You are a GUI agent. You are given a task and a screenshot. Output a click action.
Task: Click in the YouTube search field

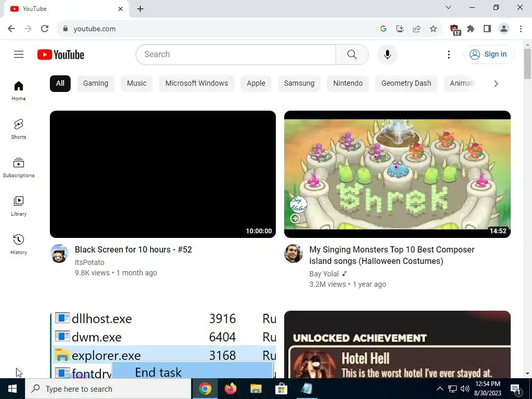[236, 54]
